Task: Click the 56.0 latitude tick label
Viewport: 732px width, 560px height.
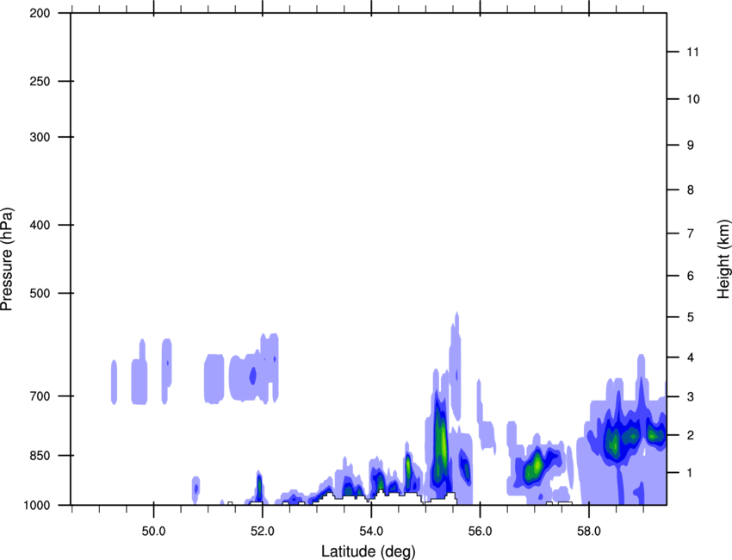Action: (480, 532)
